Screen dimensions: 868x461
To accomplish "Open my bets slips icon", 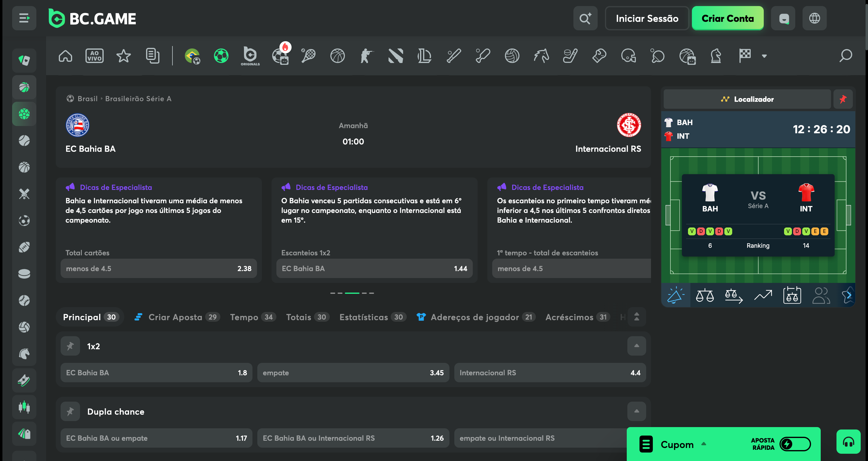I will [x=153, y=55].
